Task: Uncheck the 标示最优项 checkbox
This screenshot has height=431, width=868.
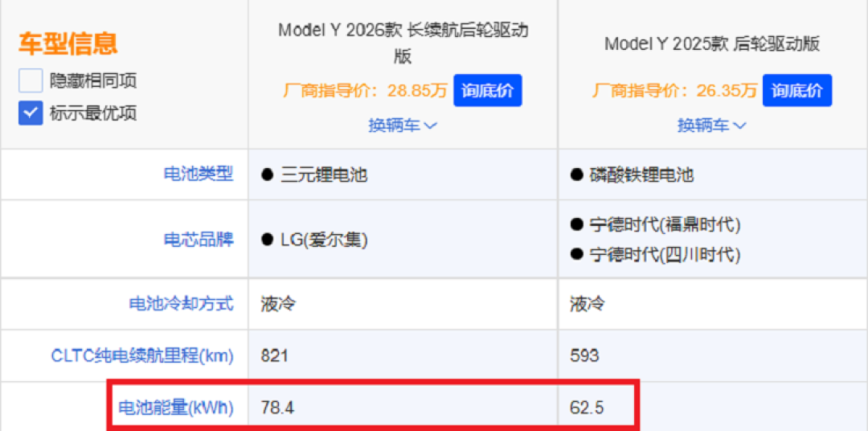Action: (x=31, y=113)
